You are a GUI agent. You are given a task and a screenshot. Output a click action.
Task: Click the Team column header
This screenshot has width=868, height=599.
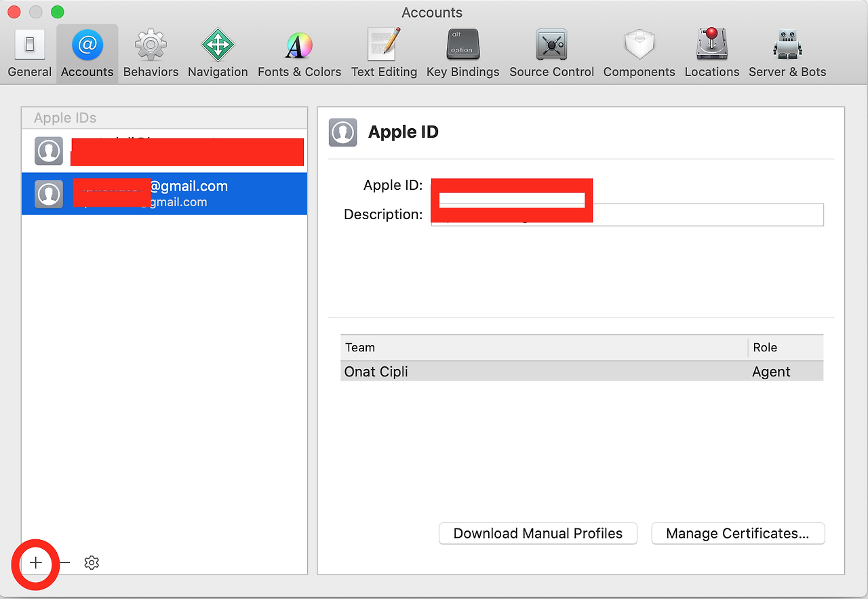[544, 347]
